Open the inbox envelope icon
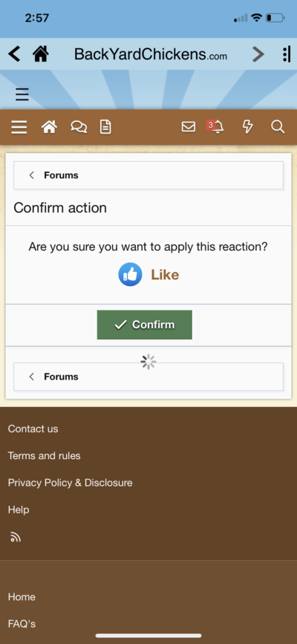The height and width of the screenshot is (644, 297). pyautogui.click(x=189, y=127)
